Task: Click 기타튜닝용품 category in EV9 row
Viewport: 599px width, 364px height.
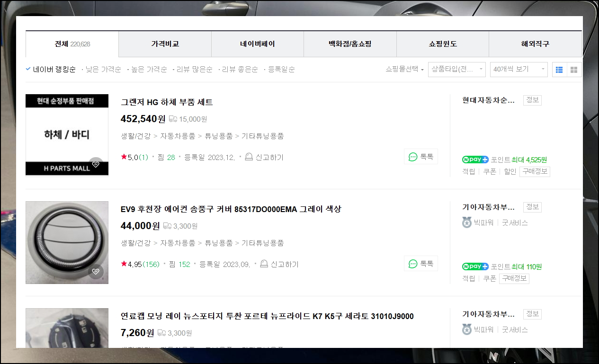Action: (x=263, y=243)
